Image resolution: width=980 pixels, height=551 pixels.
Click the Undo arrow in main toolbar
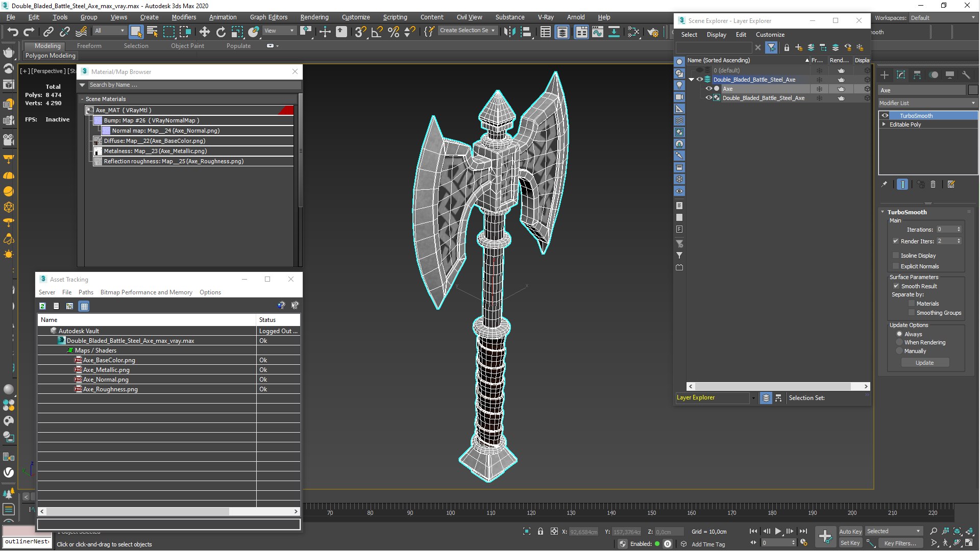click(x=13, y=32)
